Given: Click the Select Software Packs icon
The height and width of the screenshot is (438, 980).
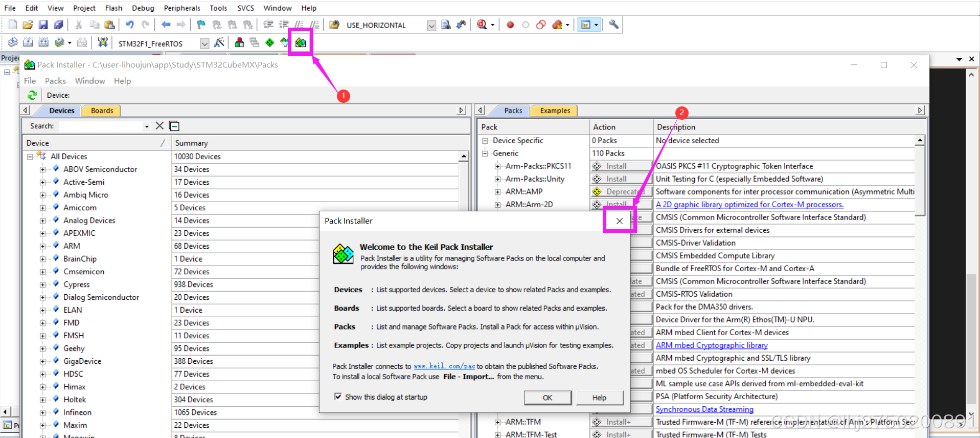Looking at the screenshot, I should (285, 42).
